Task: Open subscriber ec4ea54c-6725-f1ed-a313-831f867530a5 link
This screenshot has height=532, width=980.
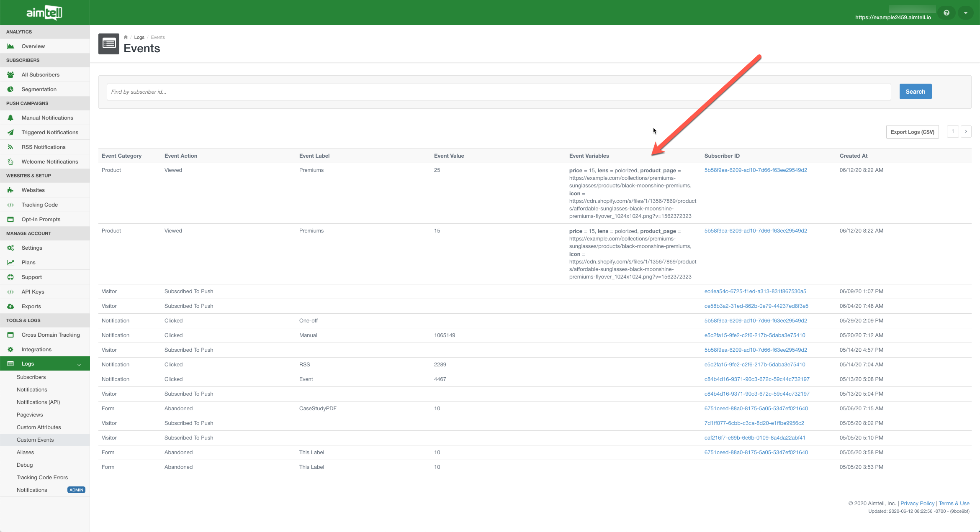Action: click(755, 292)
